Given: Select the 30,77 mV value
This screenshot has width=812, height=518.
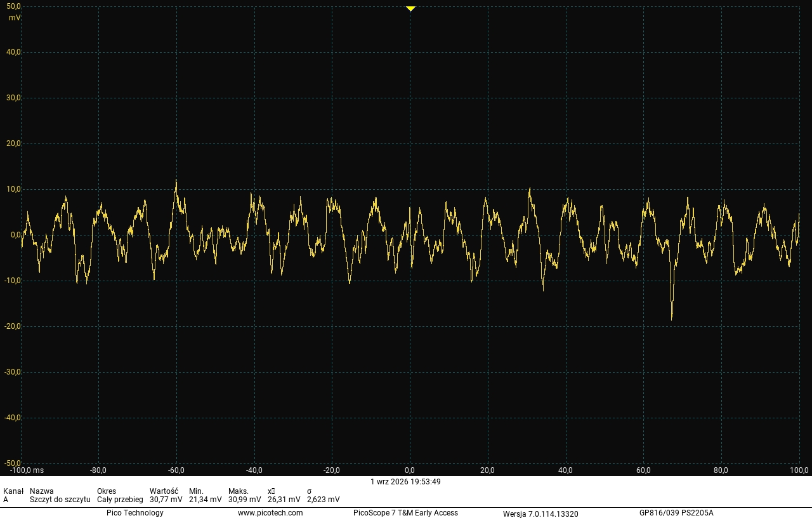Looking at the screenshot, I should (166, 500).
